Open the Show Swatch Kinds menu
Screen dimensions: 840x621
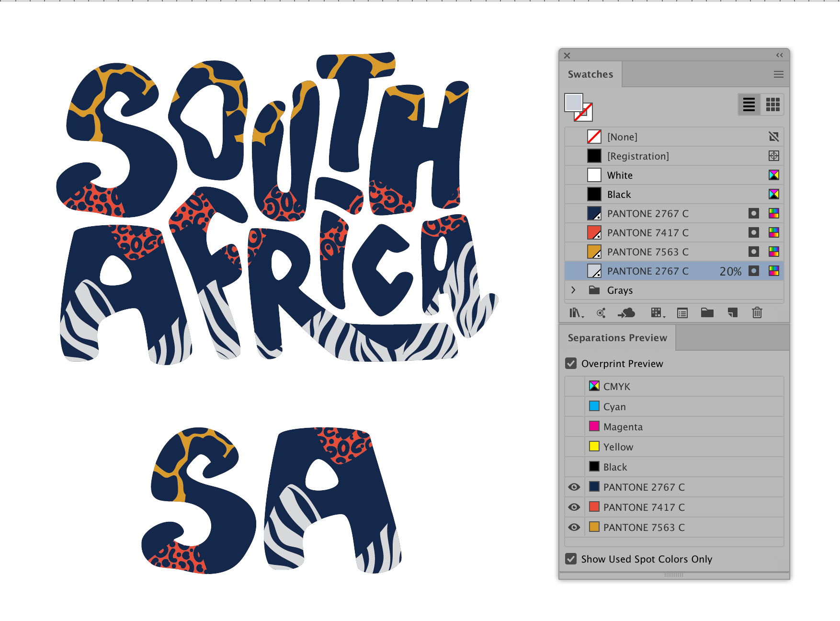pyautogui.click(x=658, y=313)
